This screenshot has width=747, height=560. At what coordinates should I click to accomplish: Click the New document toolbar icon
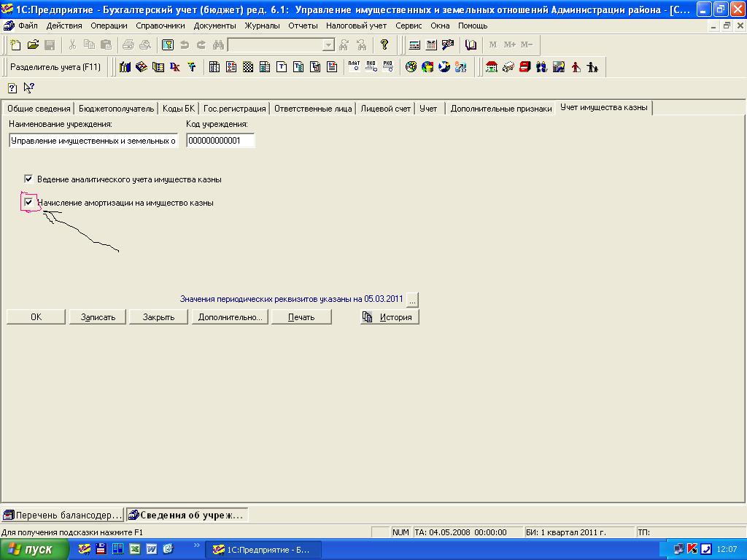(15, 45)
